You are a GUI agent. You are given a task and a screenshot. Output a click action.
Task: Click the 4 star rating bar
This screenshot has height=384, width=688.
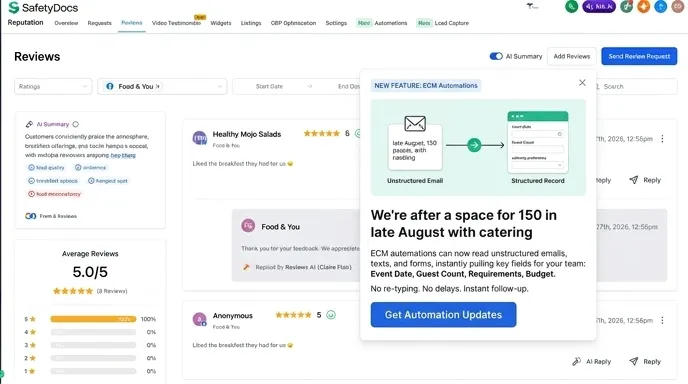coord(93,332)
